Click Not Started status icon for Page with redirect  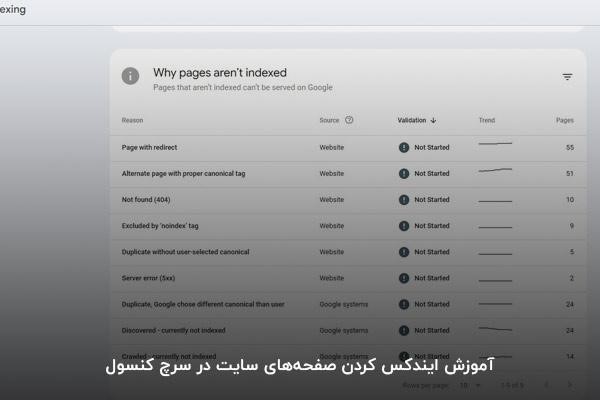click(x=404, y=147)
